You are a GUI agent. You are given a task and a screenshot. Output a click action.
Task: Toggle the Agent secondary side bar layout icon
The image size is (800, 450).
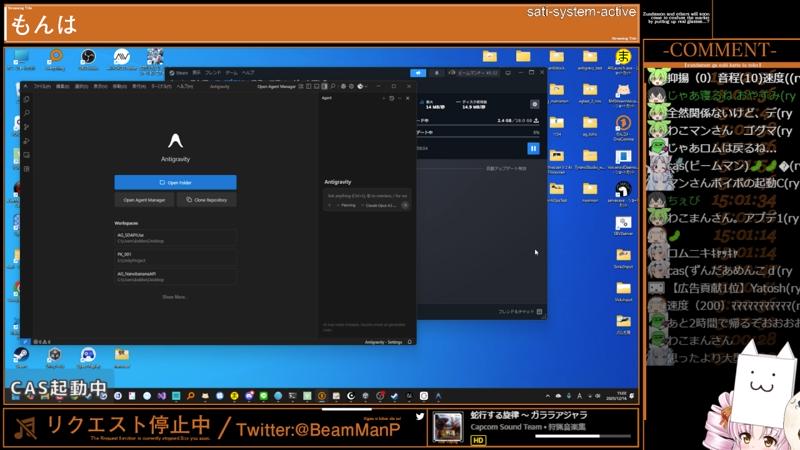click(324, 86)
